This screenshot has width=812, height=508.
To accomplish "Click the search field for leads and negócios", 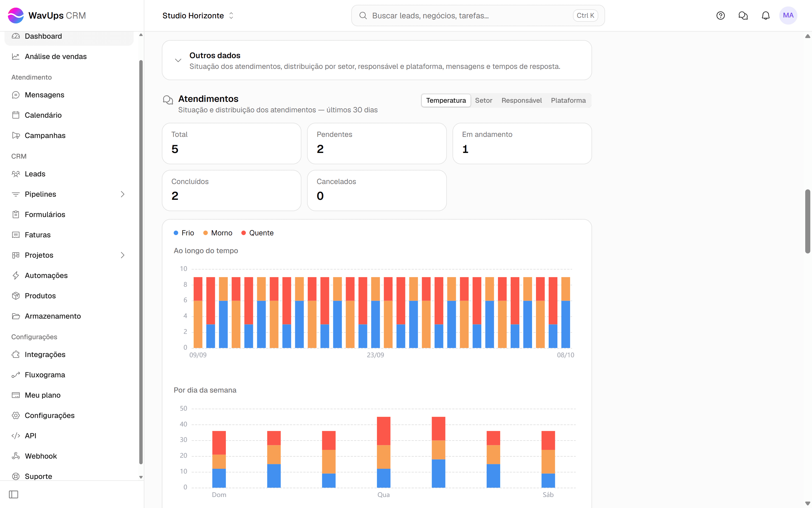I will coord(478,16).
